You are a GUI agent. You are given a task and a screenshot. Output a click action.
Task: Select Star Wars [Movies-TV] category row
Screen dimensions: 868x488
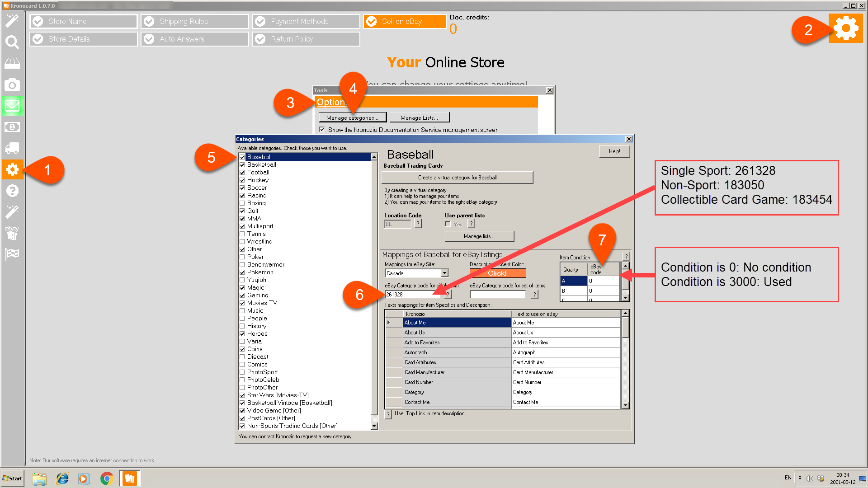pyautogui.click(x=305, y=395)
